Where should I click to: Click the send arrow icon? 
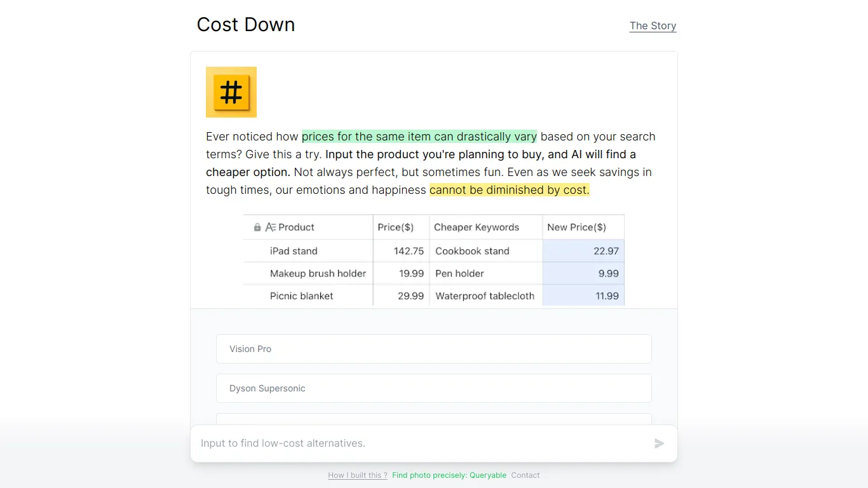click(660, 444)
